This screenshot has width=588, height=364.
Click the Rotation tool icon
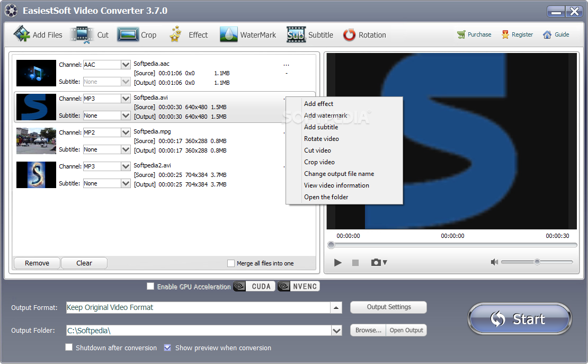click(x=349, y=34)
